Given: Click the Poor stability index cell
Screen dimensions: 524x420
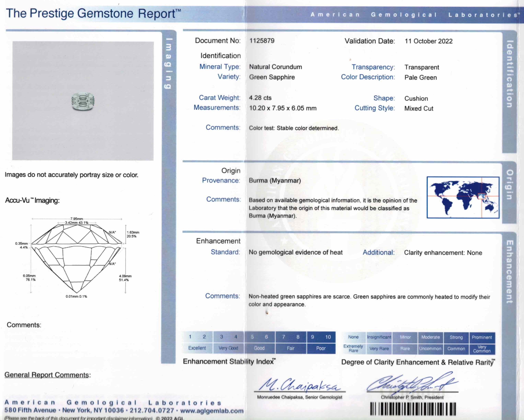Looking at the screenshot, I should click(321, 348).
